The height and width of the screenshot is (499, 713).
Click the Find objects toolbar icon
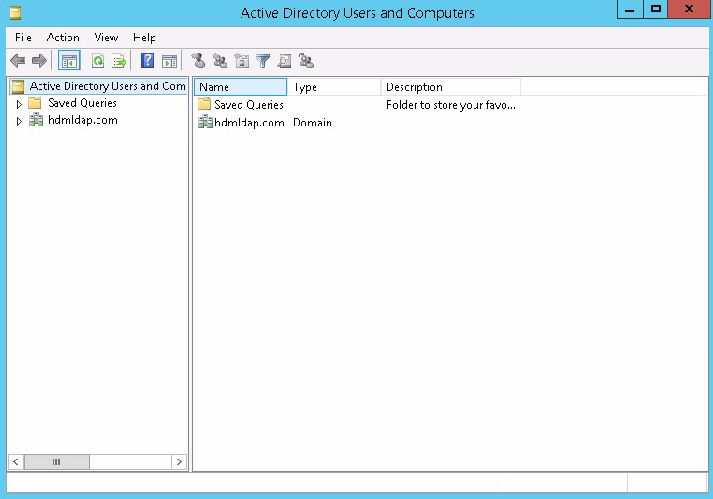coord(285,60)
